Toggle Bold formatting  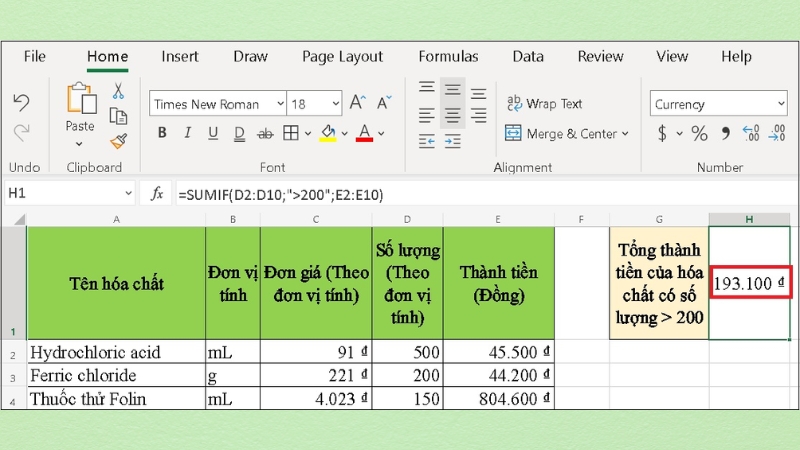pos(161,133)
